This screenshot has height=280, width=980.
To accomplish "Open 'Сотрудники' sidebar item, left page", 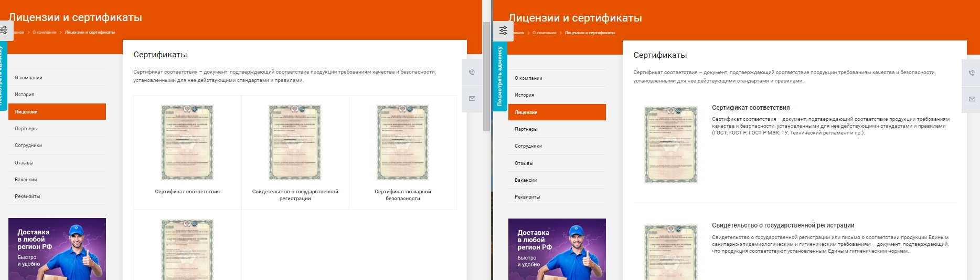I will tap(57, 146).
